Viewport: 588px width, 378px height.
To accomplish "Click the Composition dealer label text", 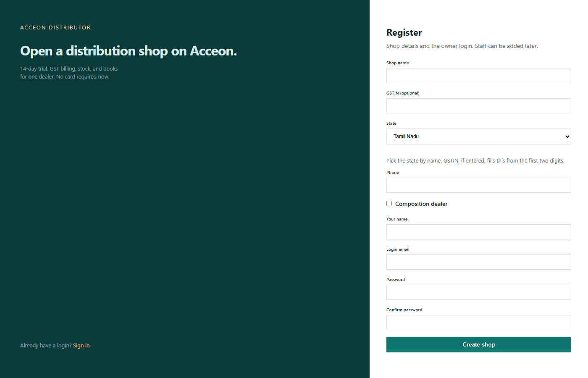I will [421, 204].
